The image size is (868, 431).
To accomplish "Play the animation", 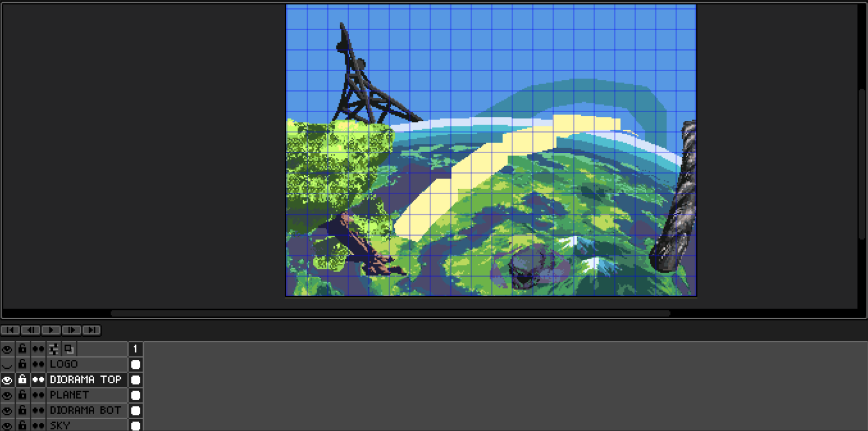I will tap(51, 330).
